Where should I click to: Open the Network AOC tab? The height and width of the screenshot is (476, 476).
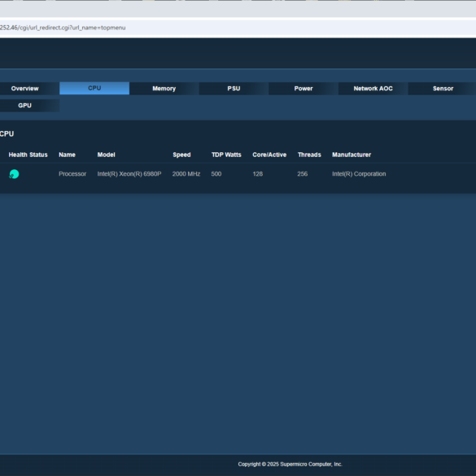[x=373, y=89]
